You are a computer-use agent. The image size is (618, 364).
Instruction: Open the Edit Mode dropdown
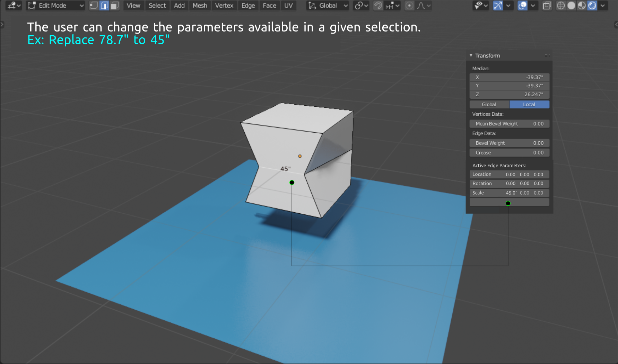(x=56, y=6)
